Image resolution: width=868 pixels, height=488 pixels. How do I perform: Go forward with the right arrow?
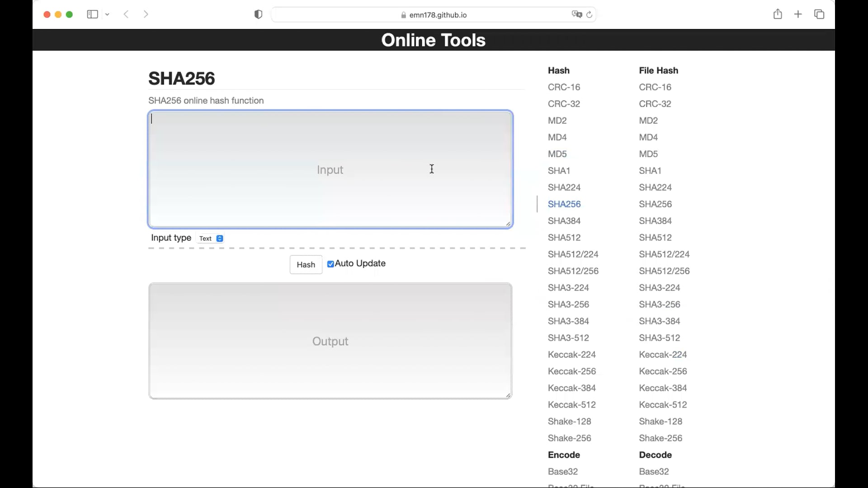coord(146,14)
